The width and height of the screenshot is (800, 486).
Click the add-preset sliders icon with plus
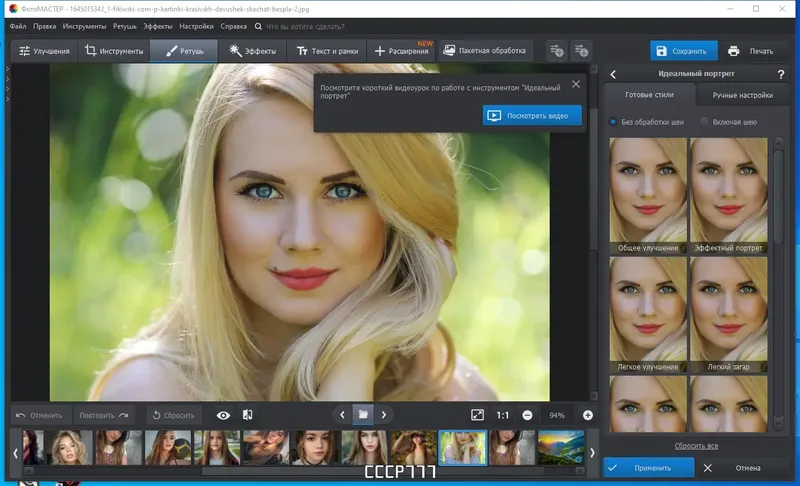(557, 50)
